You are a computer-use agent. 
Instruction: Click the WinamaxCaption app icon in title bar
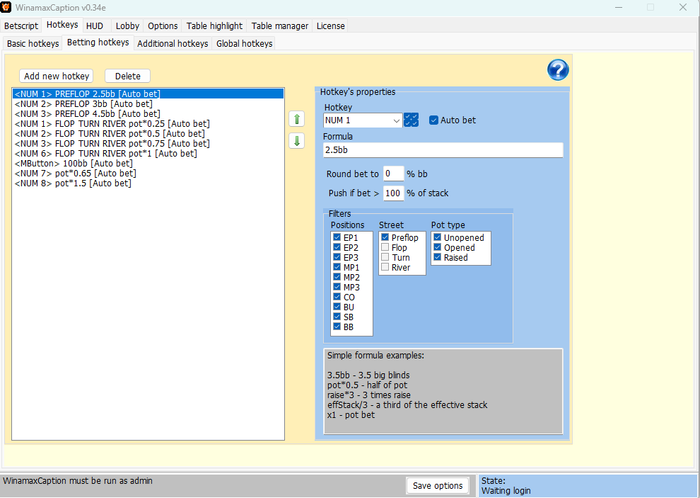[6, 7]
